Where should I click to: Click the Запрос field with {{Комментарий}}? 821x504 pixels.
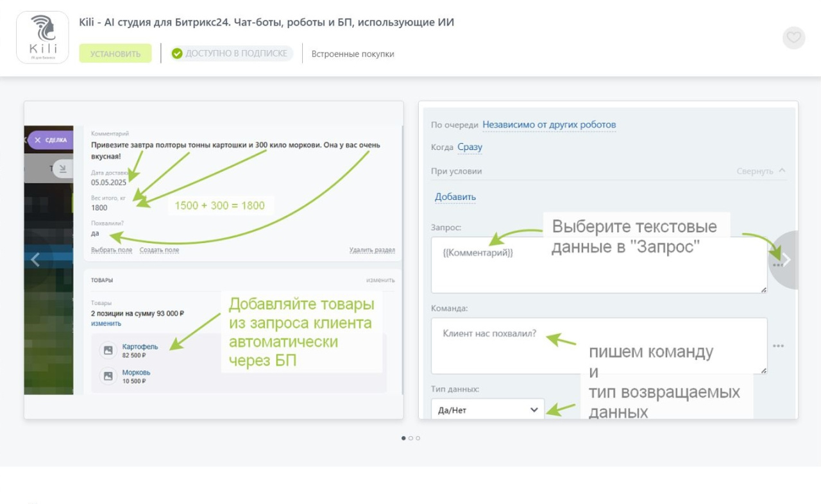click(x=599, y=265)
